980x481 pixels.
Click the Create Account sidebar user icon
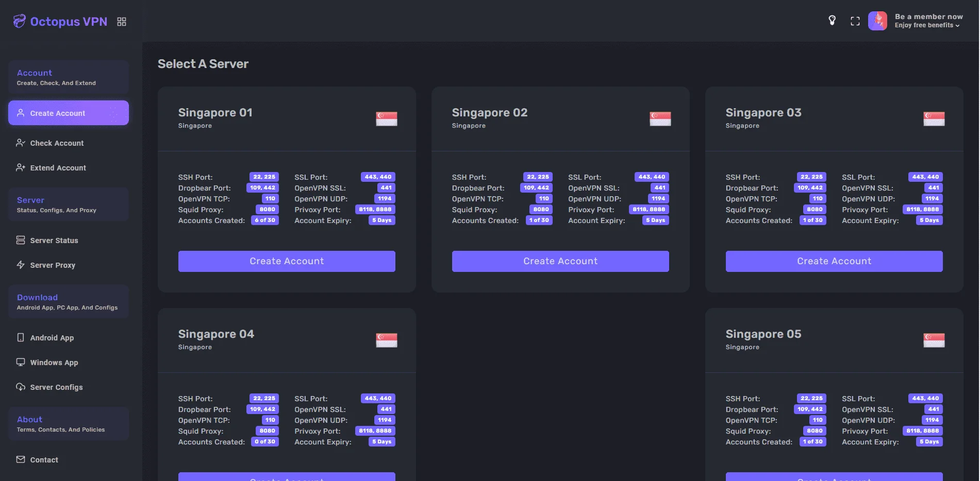point(21,113)
